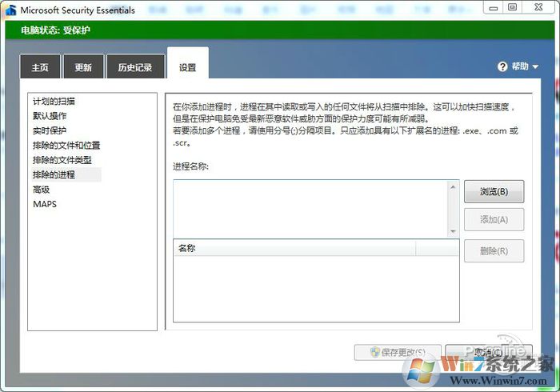Click the 取消 button
Screen dimensions: 560x392
click(x=489, y=352)
